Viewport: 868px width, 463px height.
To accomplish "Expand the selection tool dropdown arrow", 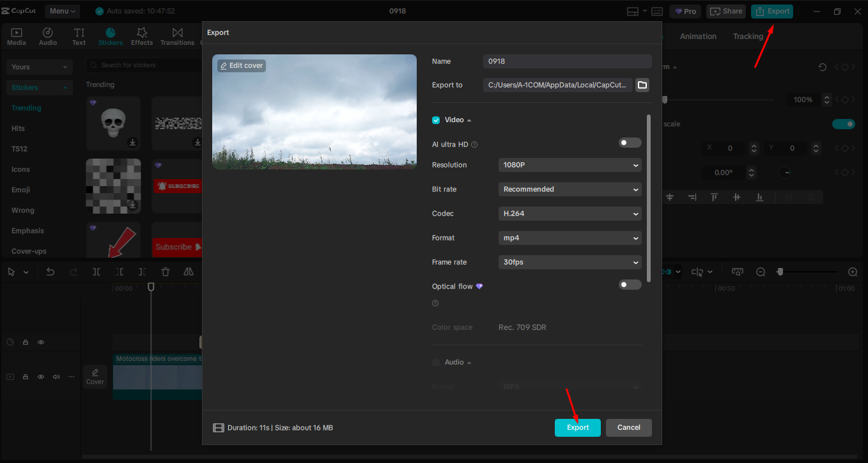I will [x=26, y=272].
